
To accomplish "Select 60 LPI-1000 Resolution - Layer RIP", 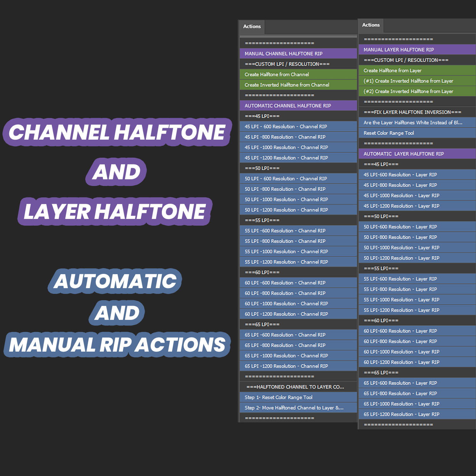I will pyautogui.click(x=417, y=352).
